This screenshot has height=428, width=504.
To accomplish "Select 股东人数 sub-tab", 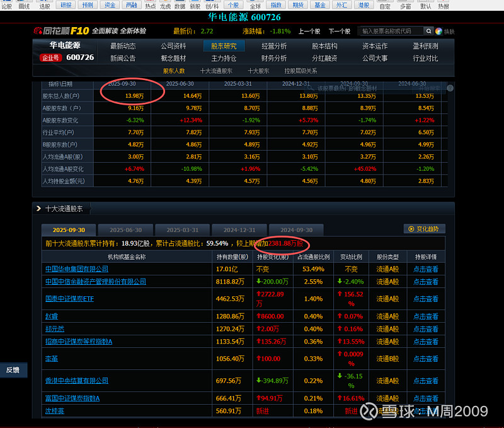I will 174,71.
